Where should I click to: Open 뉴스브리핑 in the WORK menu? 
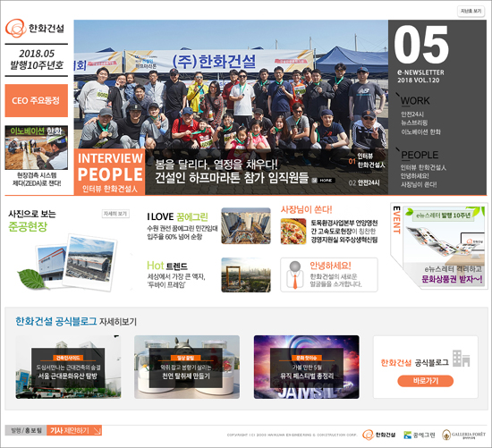tap(414, 123)
